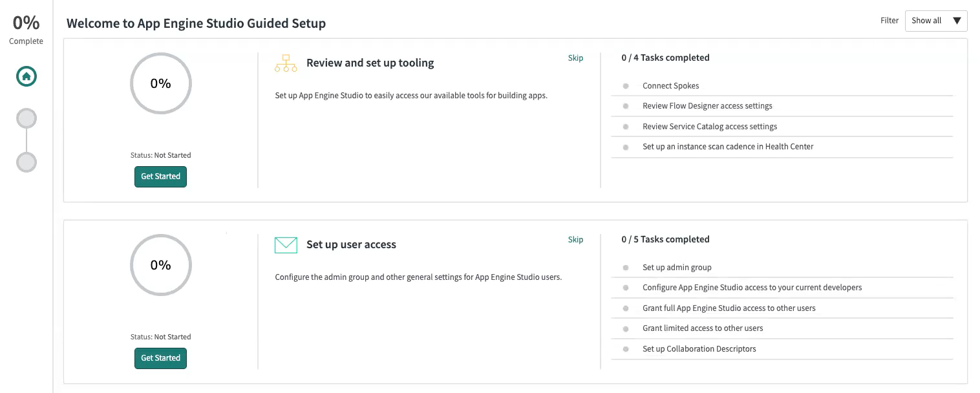The image size is (980, 393).
Task: Click the status dot beside Review Service Catalog access
Action: click(x=626, y=127)
